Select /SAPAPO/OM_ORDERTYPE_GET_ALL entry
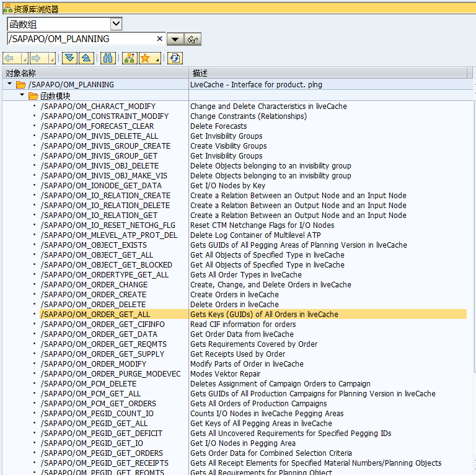Viewport: 476px width, 475px height. coord(105,275)
